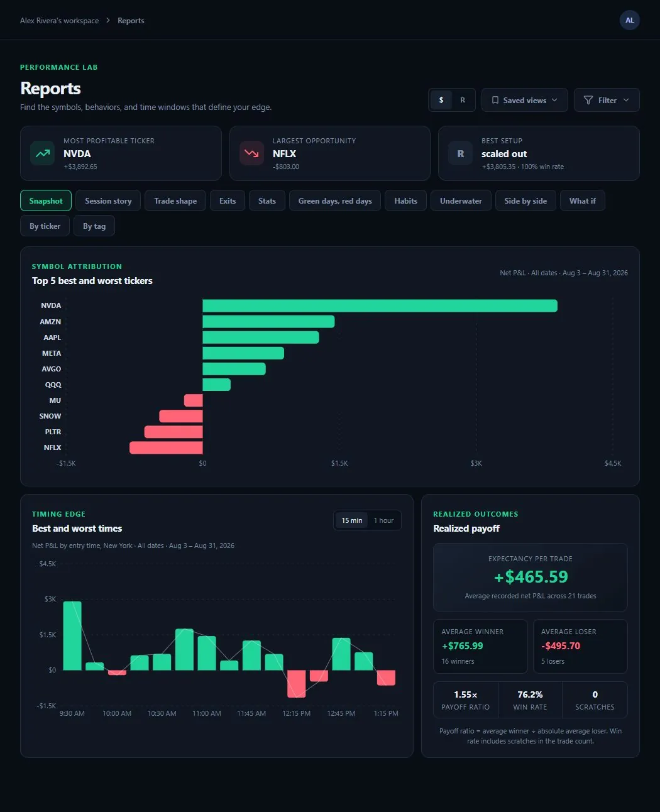Click the MU red bar
Screen dimensions: 660x812
pos(194,400)
